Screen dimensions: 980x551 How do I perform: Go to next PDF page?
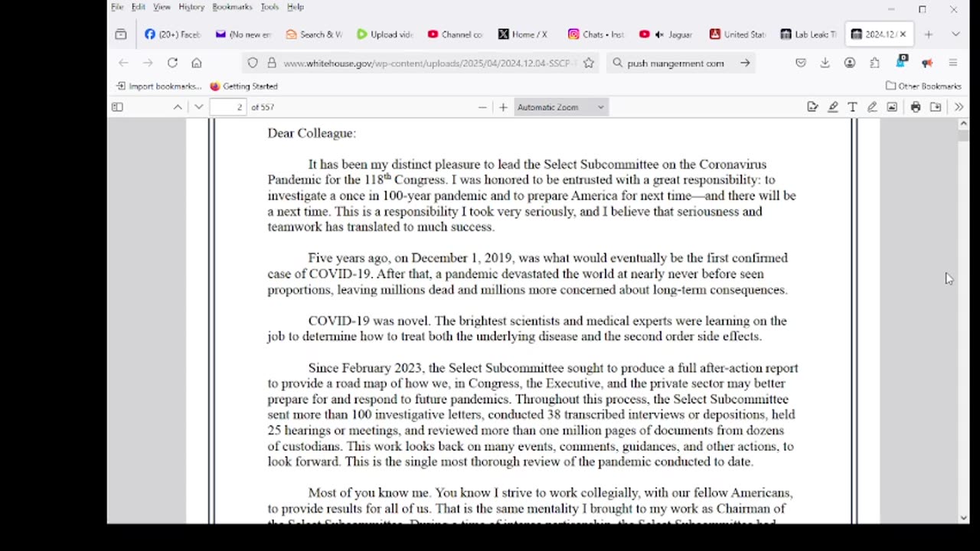[x=198, y=107]
